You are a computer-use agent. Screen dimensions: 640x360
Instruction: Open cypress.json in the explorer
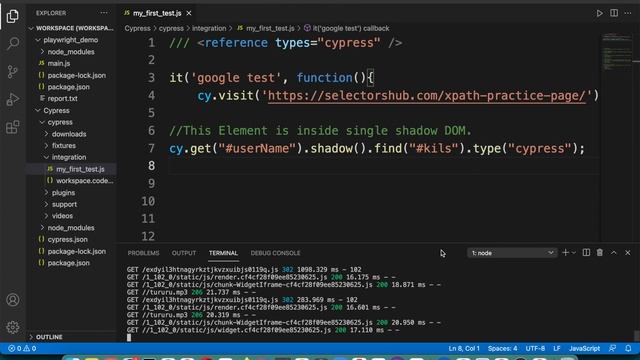(x=67, y=240)
